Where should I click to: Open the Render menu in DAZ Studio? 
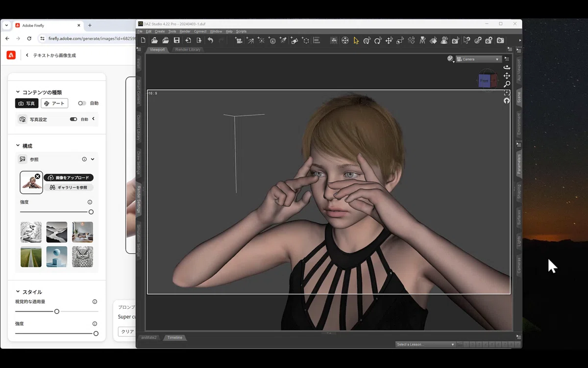[x=185, y=31]
